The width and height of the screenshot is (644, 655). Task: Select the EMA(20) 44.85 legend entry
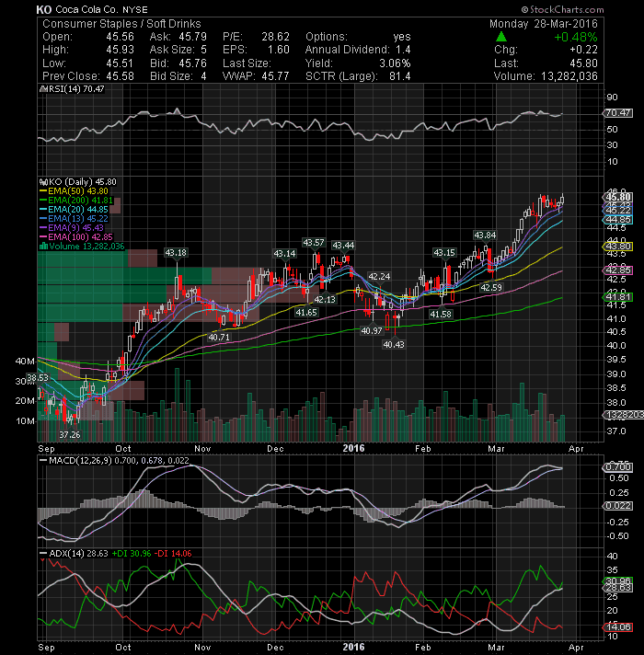pyautogui.click(x=74, y=209)
